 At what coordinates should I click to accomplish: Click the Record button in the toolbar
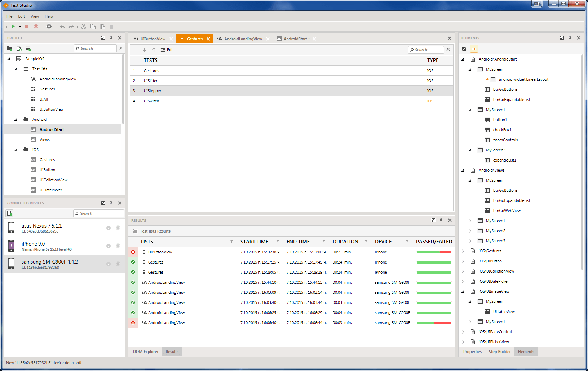click(36, 26)
